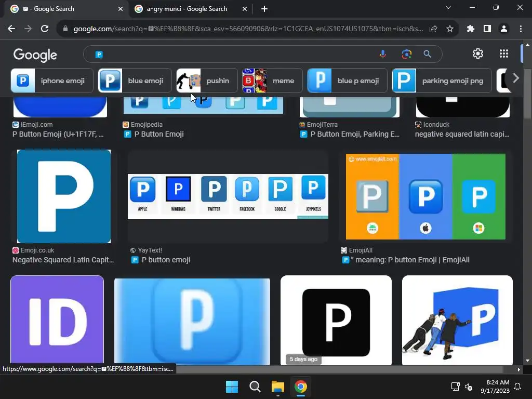Select the 'meme' suggestion chip
This screenshot has width=532, height=399.
[272, 81]
